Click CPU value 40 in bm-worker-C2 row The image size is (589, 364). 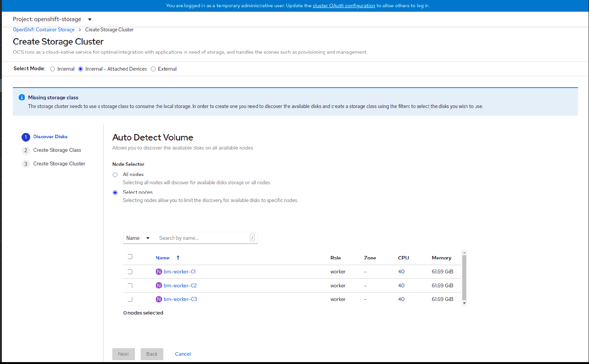click(401, 285)
